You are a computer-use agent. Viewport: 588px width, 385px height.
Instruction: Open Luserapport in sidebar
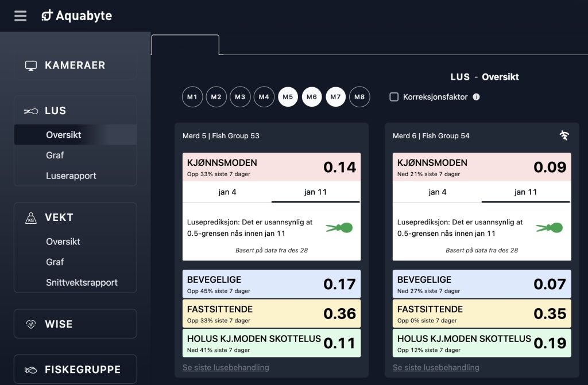tap(71, 176)
